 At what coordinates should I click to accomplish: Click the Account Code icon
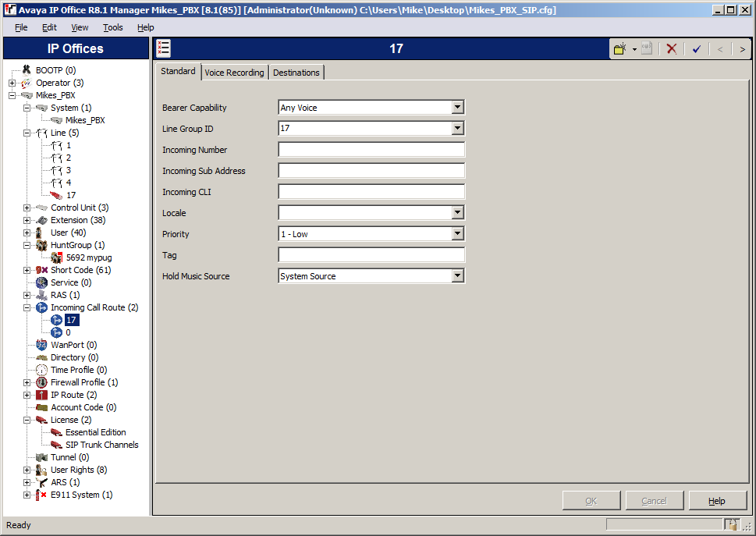(x=41, y=407)
